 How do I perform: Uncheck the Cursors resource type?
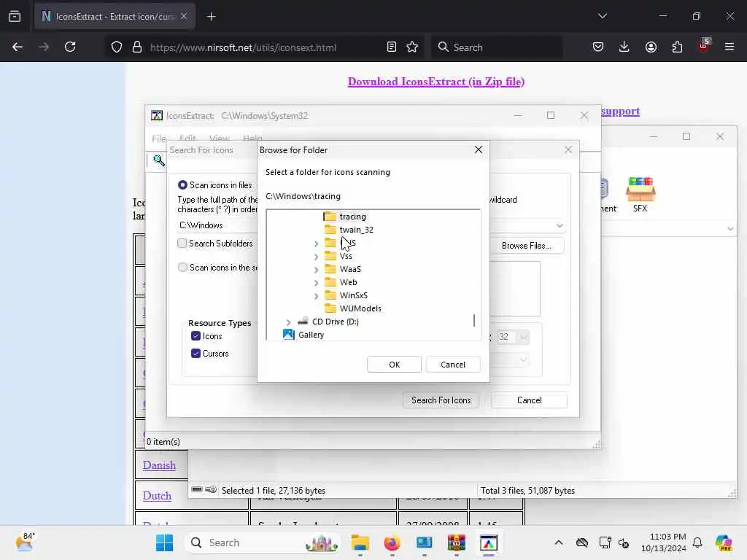196,354
